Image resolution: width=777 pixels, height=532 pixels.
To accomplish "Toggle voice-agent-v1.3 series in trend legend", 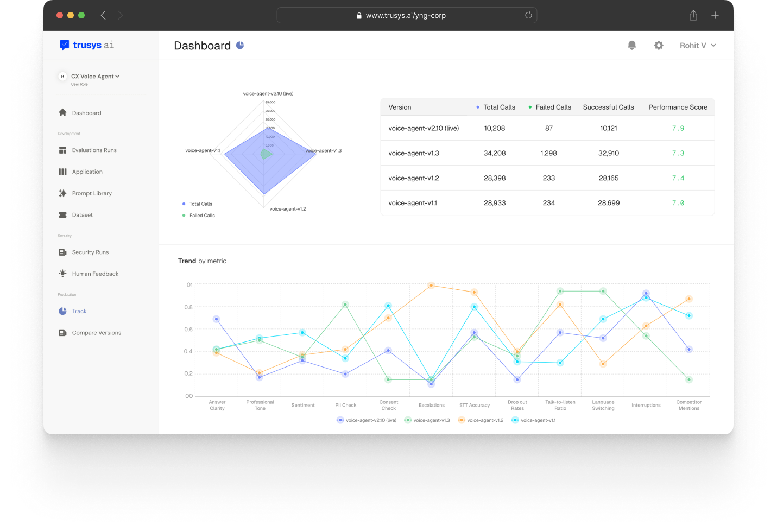I will coord(427,420).
